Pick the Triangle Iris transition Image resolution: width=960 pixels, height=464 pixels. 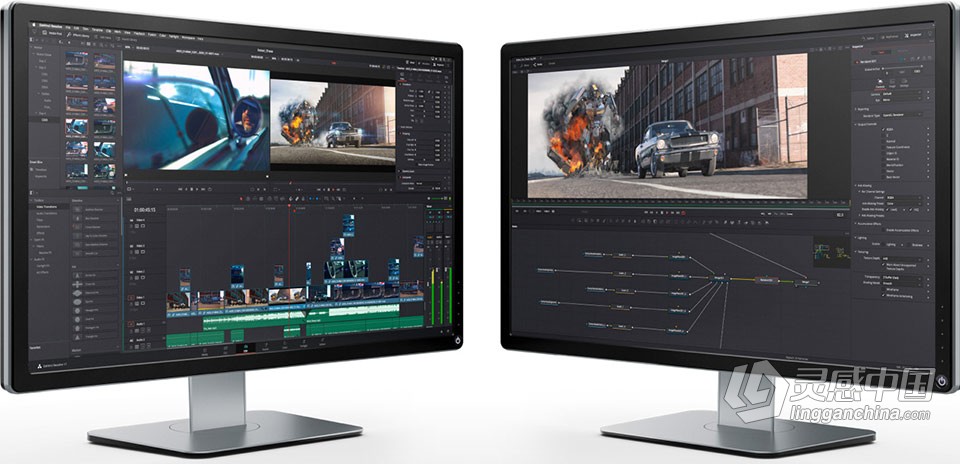[x=95, y=337]
